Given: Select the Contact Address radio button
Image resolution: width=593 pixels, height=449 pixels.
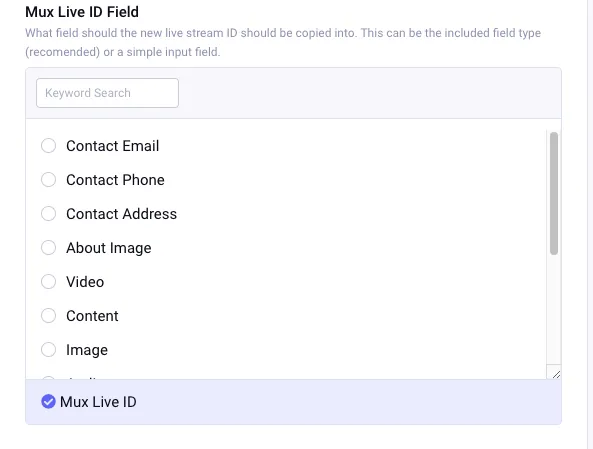Looking at the screenshot, I should point(48,214).
